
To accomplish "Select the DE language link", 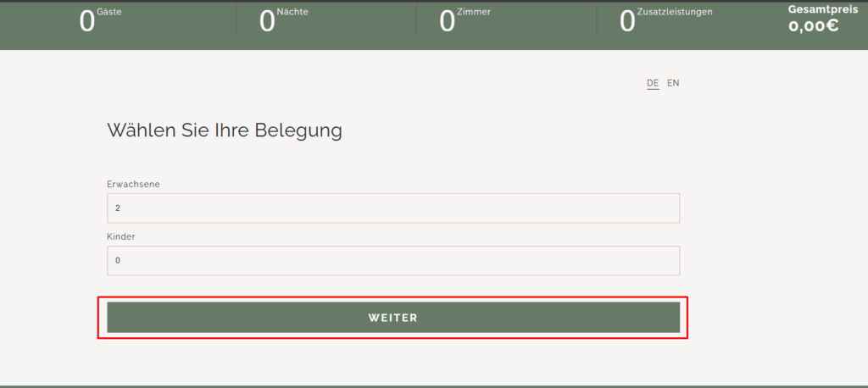I will [x=653, y=83].
